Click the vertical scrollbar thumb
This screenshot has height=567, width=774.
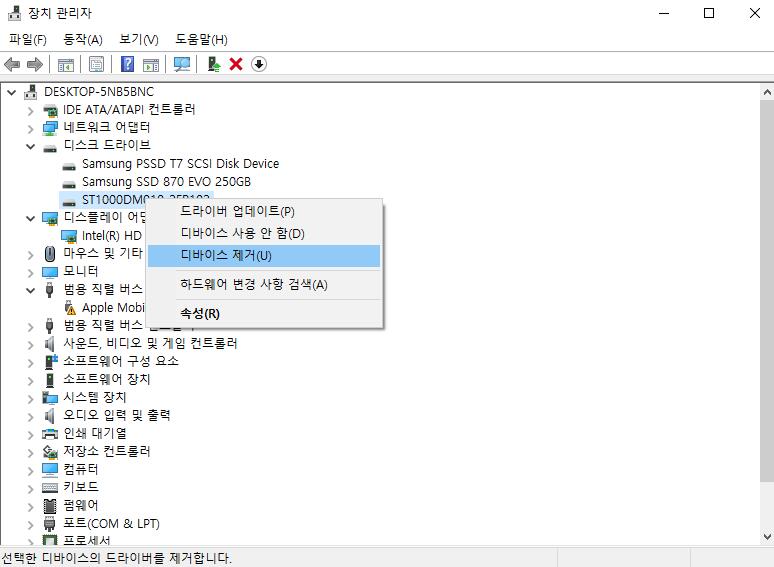pyautogui.click(x=767, y=291)
